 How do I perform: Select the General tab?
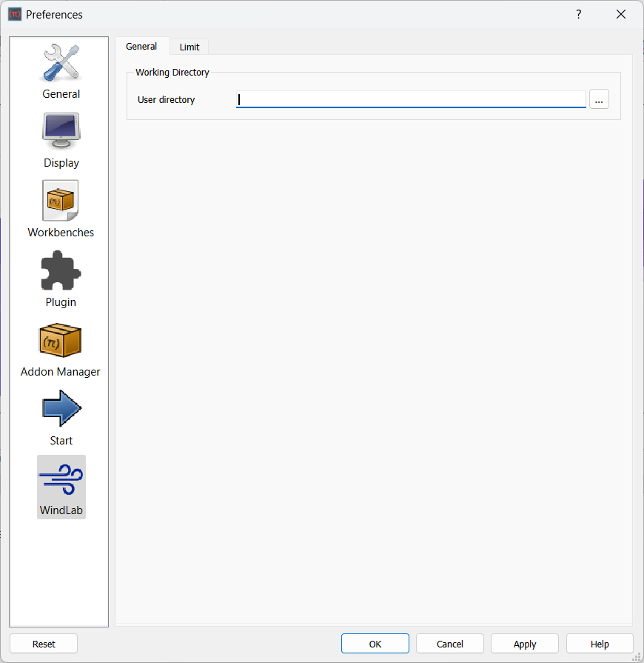click(141, 46)
